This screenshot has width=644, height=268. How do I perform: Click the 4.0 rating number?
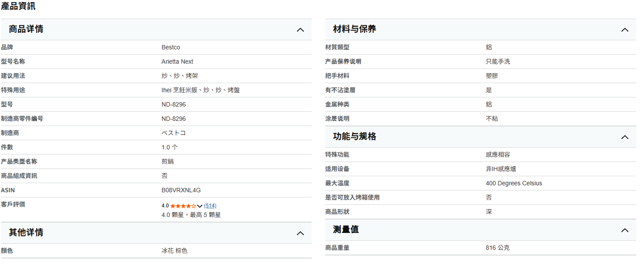(x=165, y=206)
